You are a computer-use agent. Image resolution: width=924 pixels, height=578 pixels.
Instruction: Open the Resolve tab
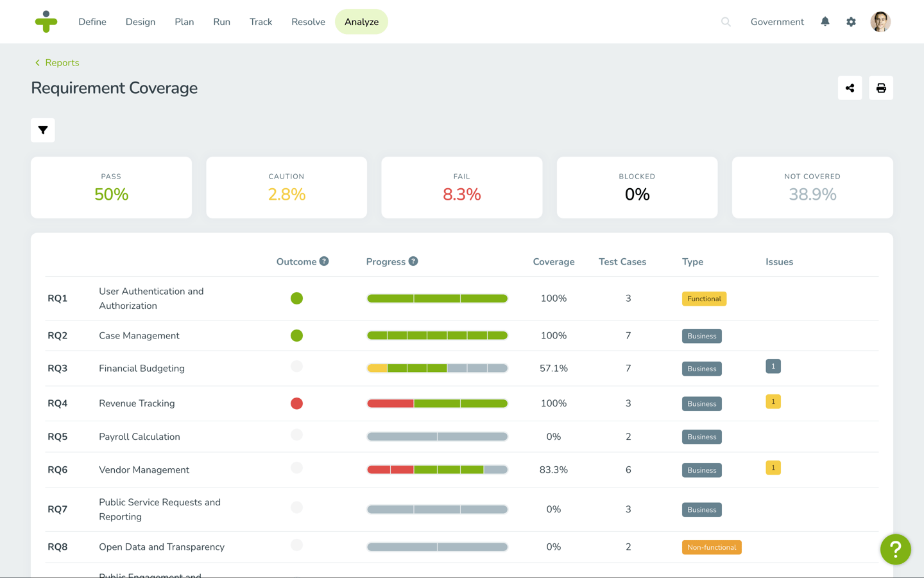click(308, 22)
